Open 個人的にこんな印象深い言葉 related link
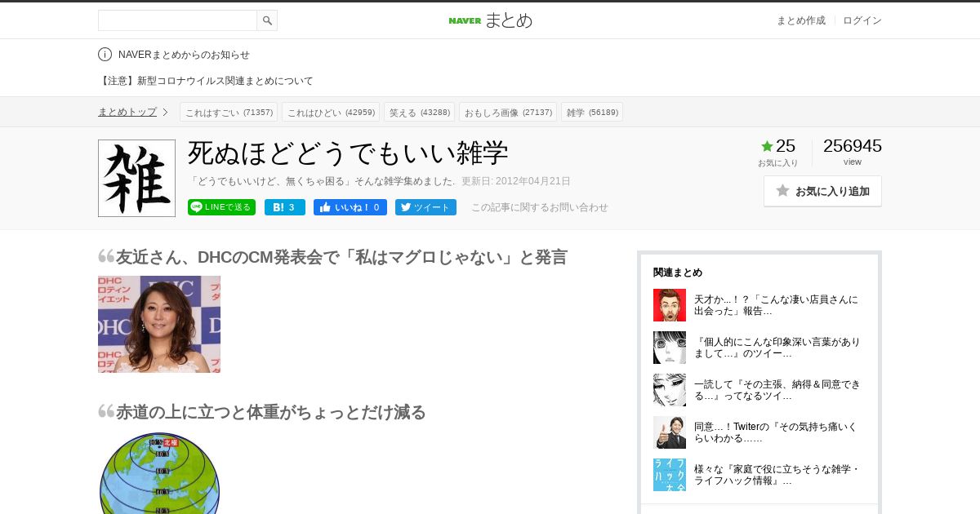Viewport: 980px width, 514px height. tap(777, 348)
